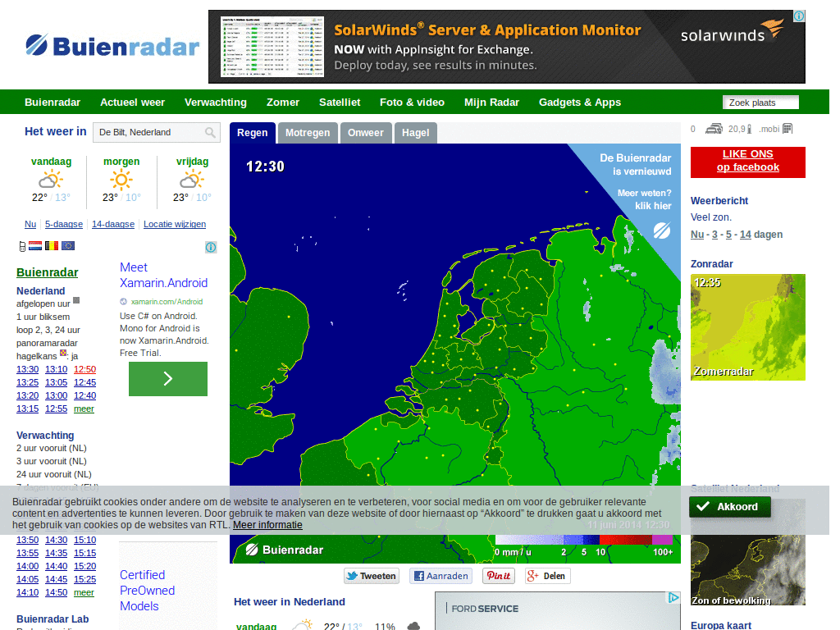Click the gray square icon after afgelopen uur
This screenshot has width=840, height=630.
[76, 300]
